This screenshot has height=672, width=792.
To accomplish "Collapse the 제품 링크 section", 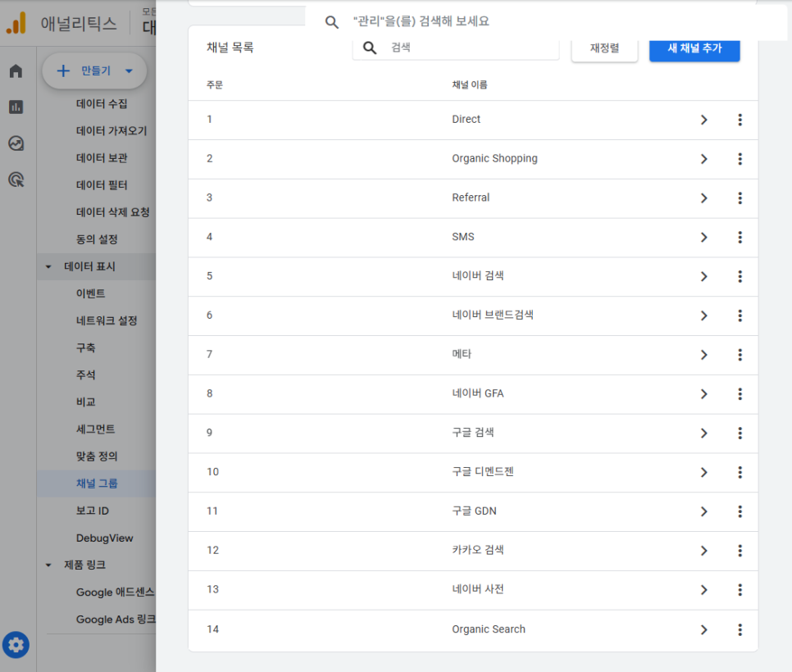I will [48, 565].
